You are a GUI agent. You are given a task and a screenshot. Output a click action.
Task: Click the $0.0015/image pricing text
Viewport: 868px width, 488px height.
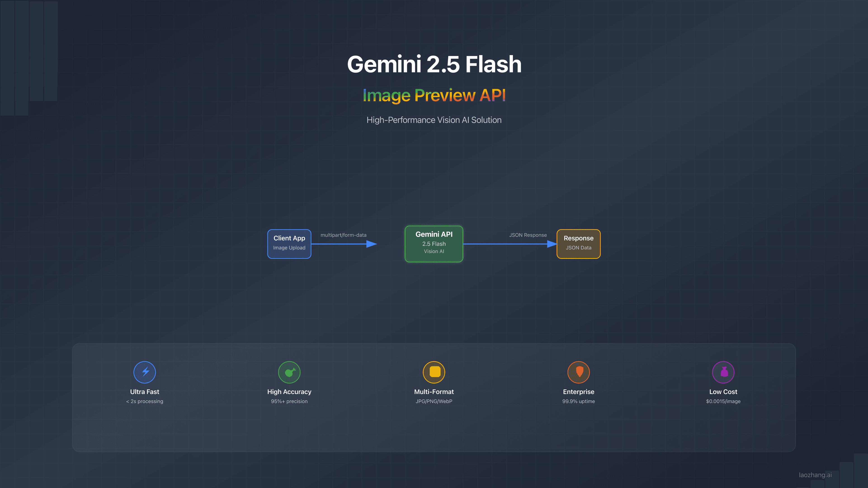click(723, 401)
